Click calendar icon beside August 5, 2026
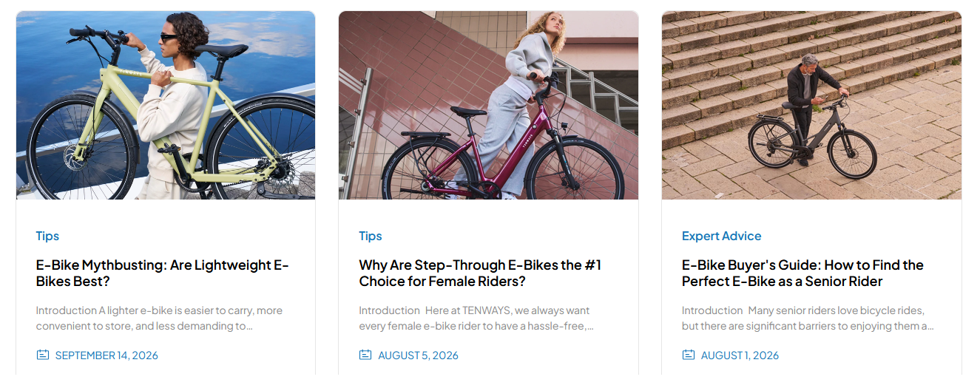Screen dimensions: 980x388 (365, 355)
